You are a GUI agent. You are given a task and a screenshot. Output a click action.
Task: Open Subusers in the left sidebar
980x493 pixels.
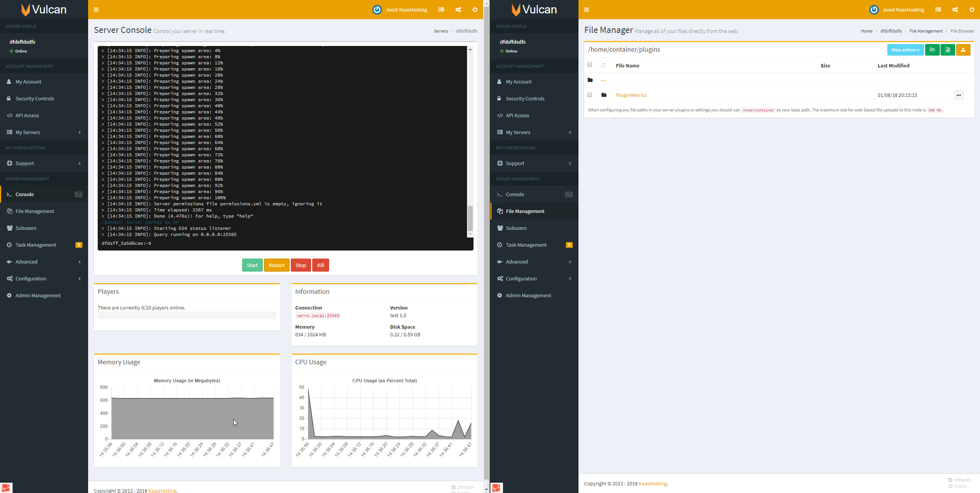(x=26, y=228)
